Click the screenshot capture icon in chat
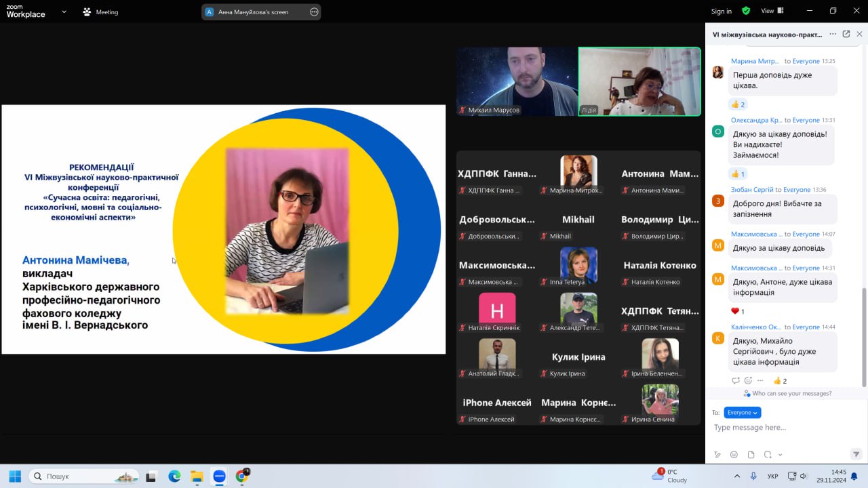Image resolution: width=868 pixels, height=488 pixels. pos(768,454)
